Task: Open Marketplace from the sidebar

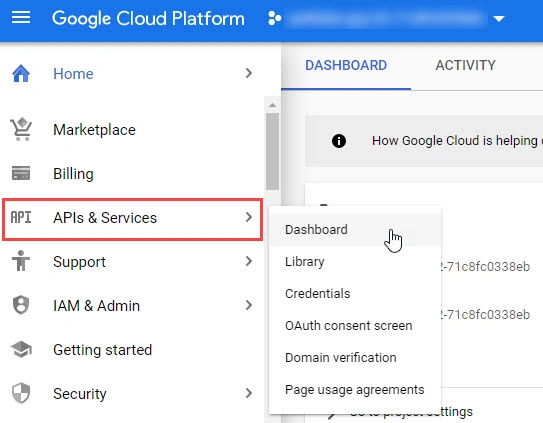Action: point(94,130)
